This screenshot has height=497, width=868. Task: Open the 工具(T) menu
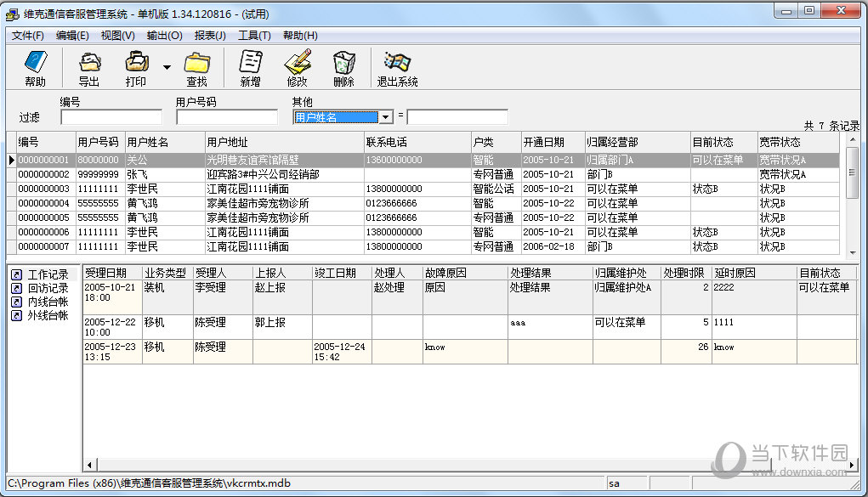click(x=255, y=36)
